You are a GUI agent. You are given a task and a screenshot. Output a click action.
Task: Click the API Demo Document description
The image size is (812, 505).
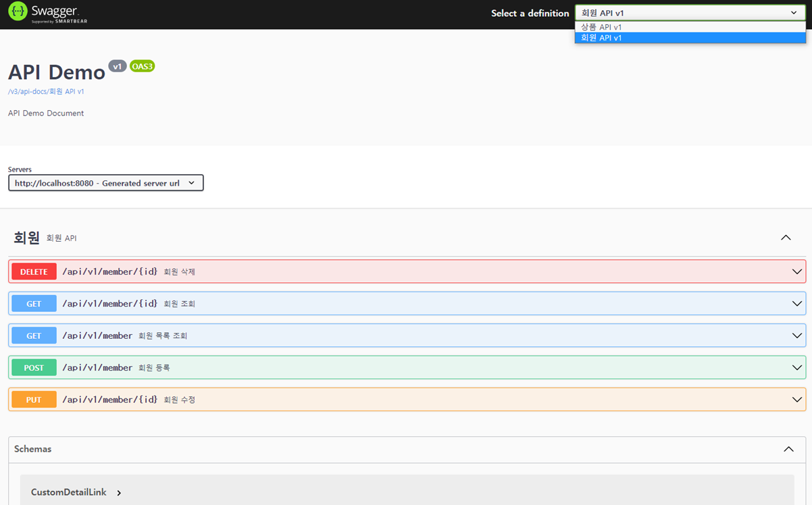tap(46, 113)
